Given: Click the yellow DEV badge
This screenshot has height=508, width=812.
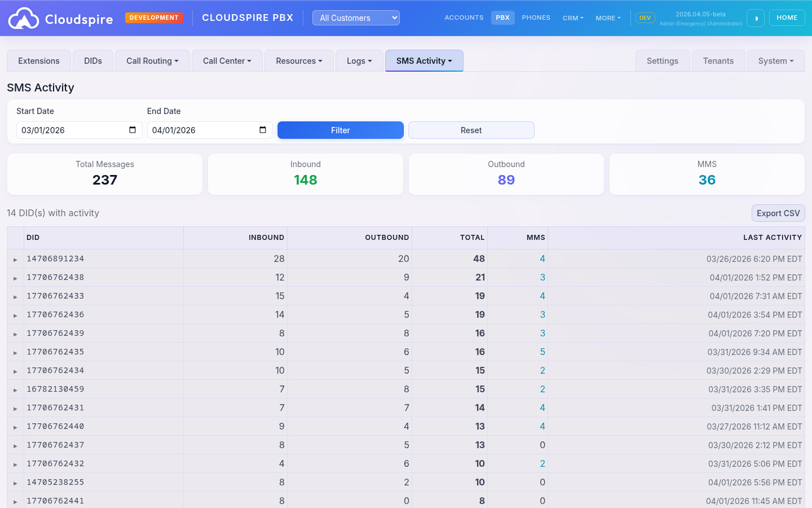Looking at the screenshot, I should tap(645, 17).
